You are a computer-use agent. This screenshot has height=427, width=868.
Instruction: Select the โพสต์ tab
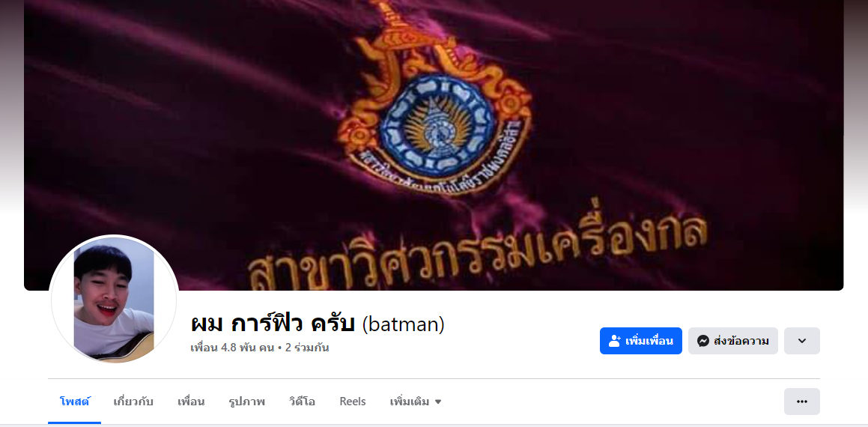pyautogui.click(x=74, y=402)
